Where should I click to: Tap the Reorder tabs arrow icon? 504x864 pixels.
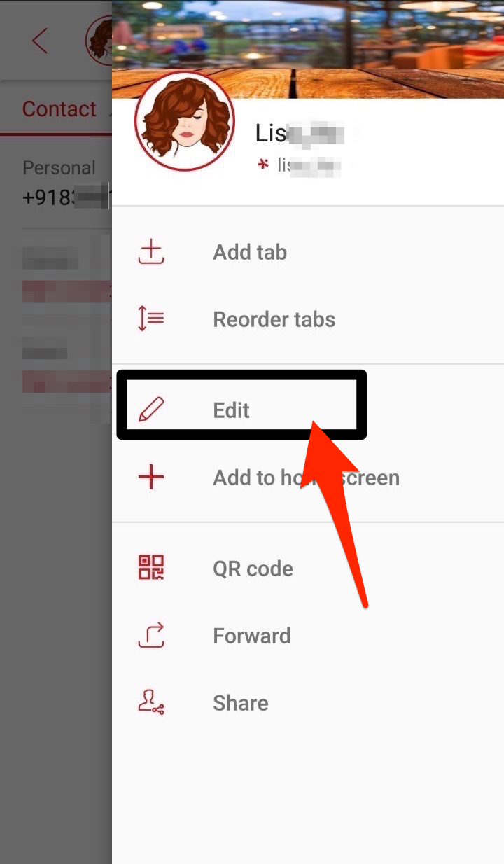point(151,319)
